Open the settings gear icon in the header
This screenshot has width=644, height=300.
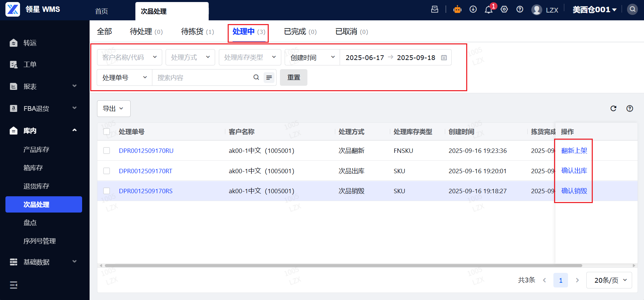[504, 9]
